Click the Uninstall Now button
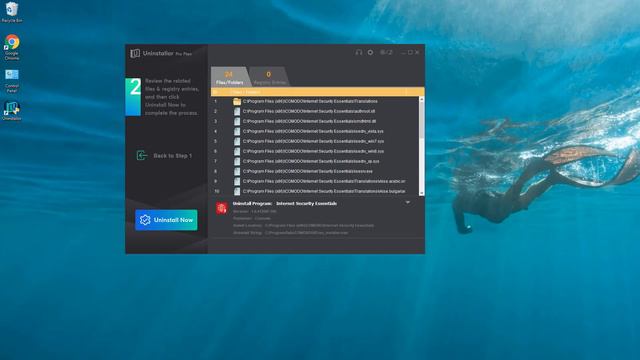The image size is (640, 360). pyautogui.click(x=166, y=220)
